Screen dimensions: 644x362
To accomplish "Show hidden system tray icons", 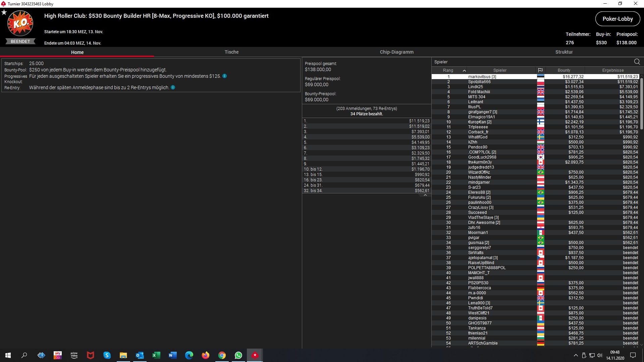I will click(576, 355).
